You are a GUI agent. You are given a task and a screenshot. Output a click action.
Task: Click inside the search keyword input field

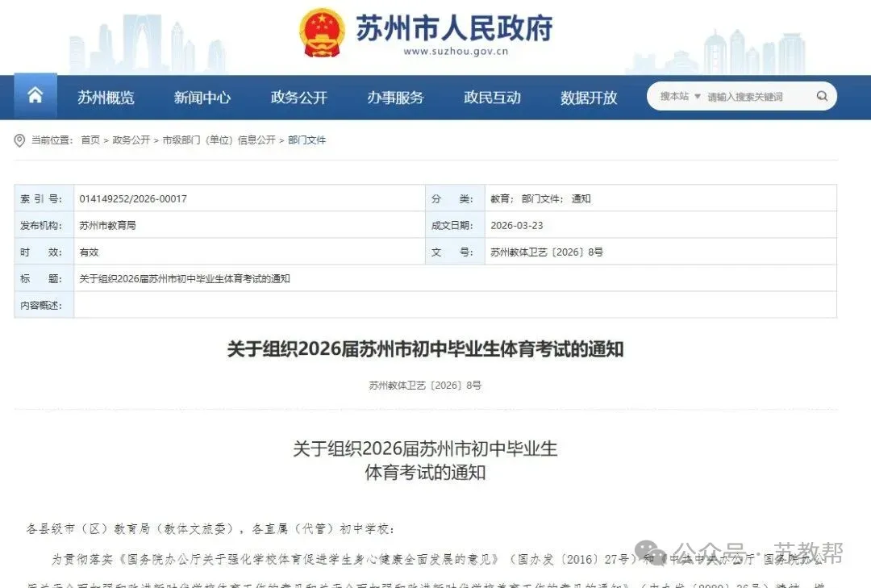750,95
